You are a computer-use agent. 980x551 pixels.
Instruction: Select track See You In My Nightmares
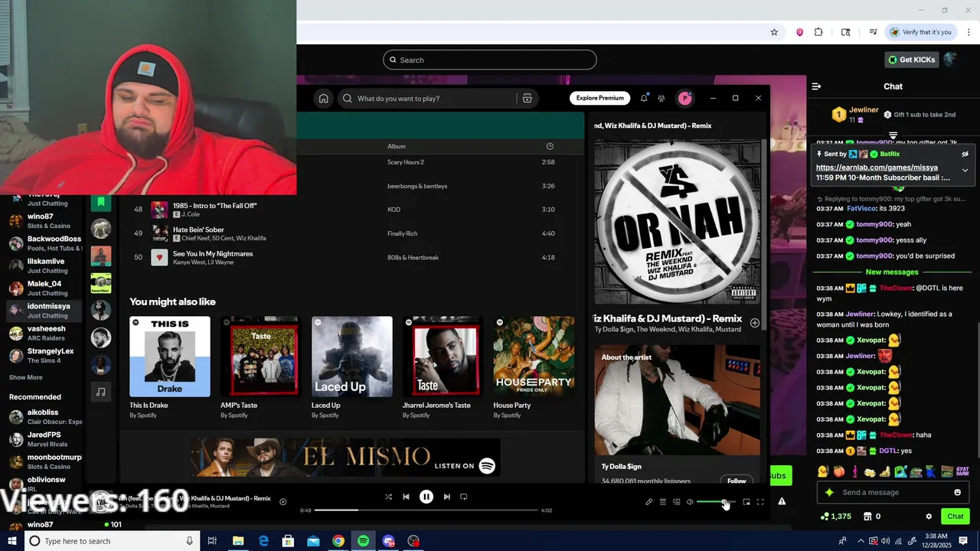coord(213,253)
